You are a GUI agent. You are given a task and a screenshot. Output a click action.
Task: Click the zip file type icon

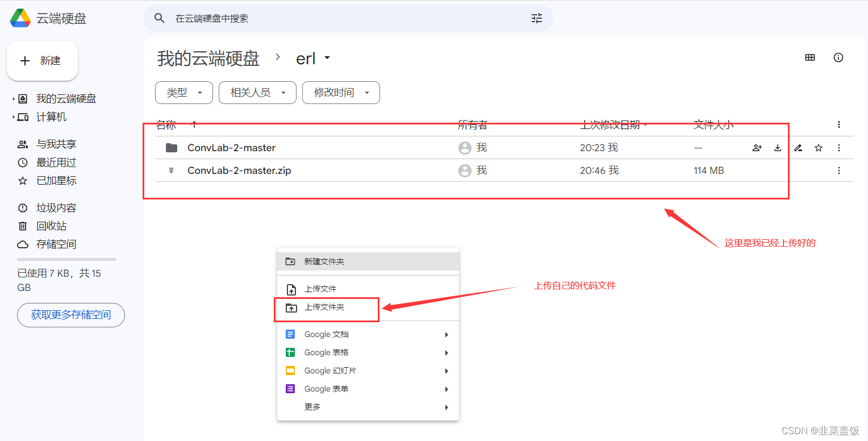(x=171, y=170)
